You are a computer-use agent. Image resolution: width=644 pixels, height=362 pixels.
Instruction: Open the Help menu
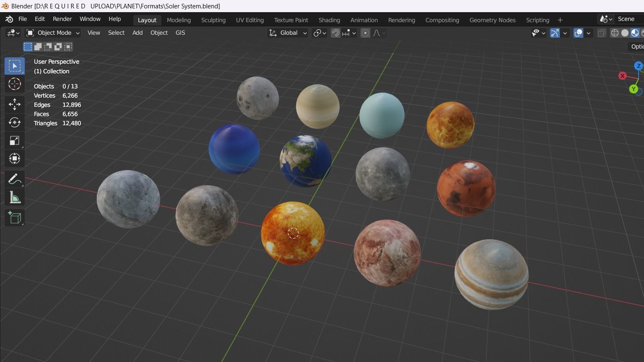(x=114, y=19)
